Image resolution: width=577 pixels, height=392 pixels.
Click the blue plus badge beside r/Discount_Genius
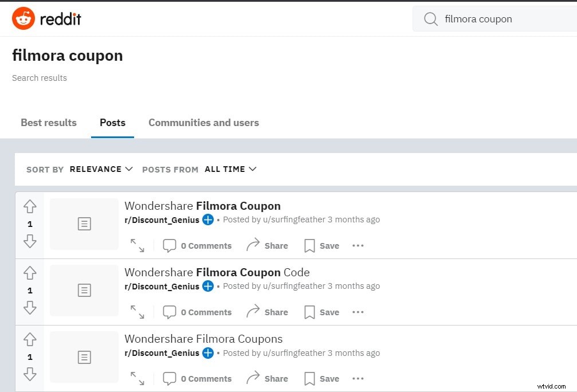pyautogui.click(x=207, y=219)
